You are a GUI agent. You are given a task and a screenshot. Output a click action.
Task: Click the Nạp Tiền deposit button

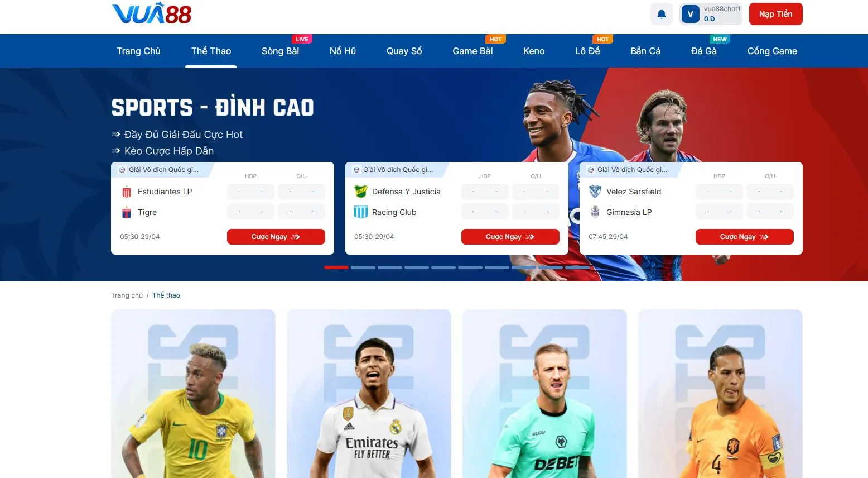[776, 14]
